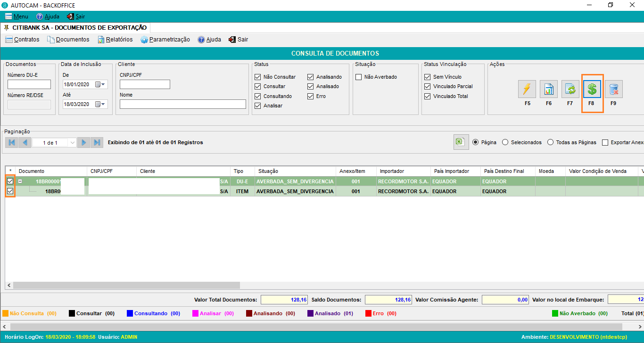Click the Situação column header
This screenshot has width=644, height=343.
point(268,171)
